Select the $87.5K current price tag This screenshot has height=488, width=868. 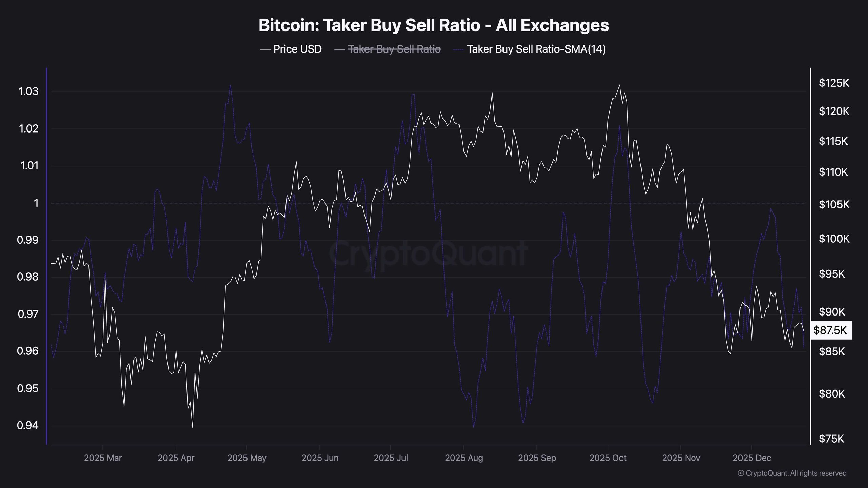click(830, 330)
